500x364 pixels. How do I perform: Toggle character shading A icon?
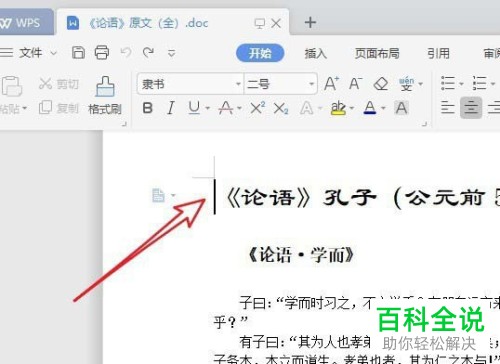click(401, 108)
